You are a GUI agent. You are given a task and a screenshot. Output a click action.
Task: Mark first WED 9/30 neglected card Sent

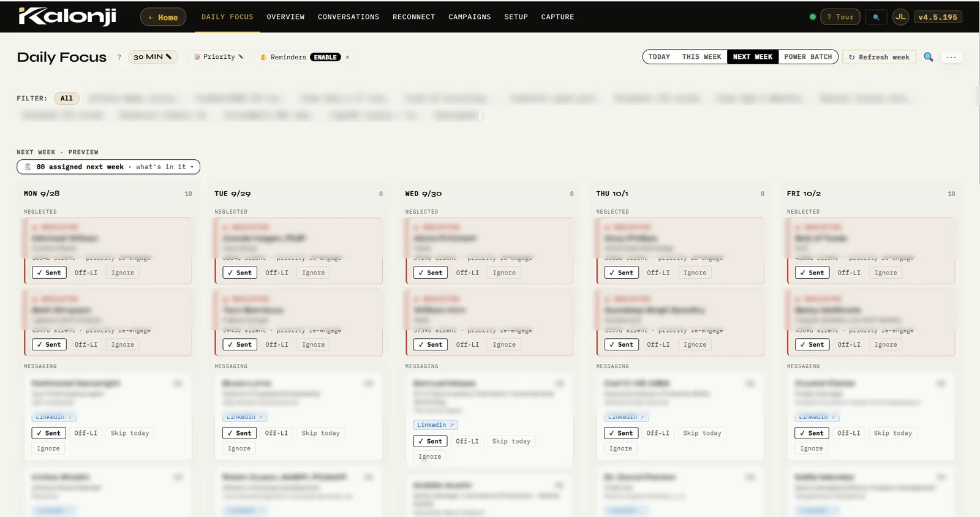(431, 273)
